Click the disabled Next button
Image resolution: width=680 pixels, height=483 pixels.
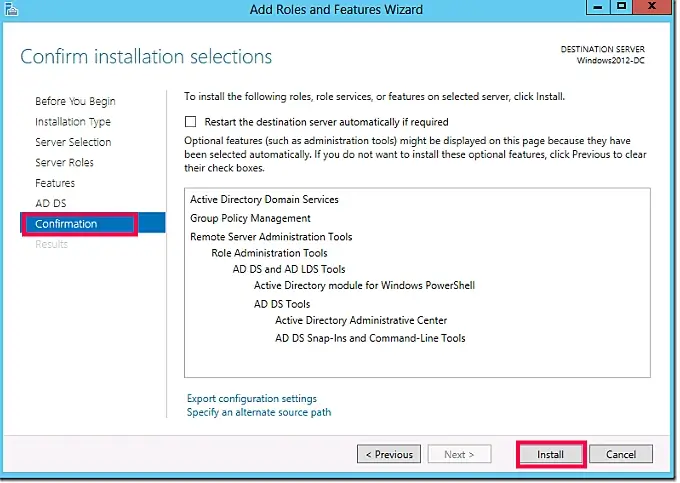[459, 454]
